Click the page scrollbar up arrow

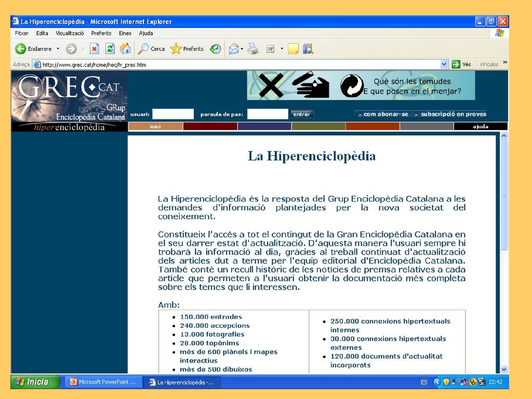click(x=504, y=136)
